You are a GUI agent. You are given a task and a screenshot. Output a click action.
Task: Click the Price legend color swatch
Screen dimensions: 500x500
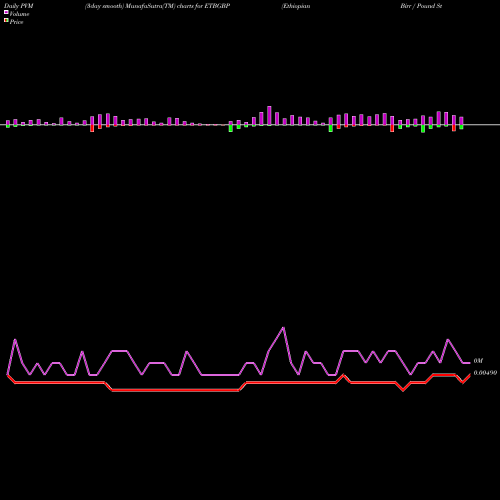coord(6,21)
